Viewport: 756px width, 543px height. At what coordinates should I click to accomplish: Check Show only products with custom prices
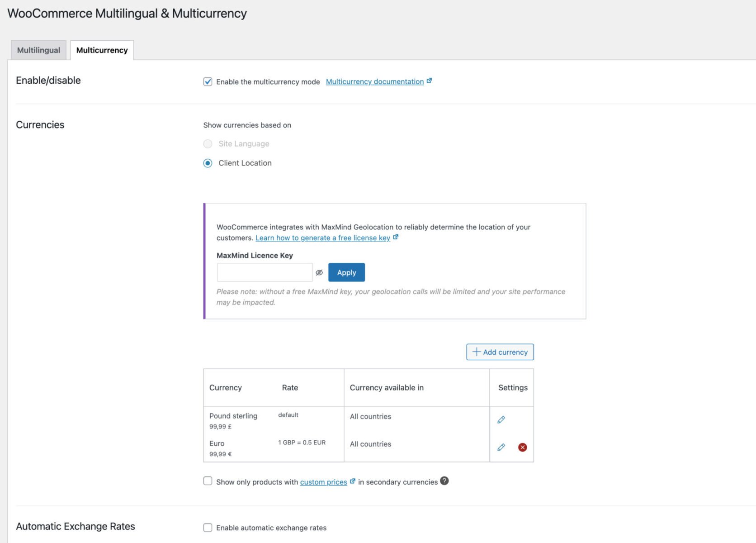[208, 481]
